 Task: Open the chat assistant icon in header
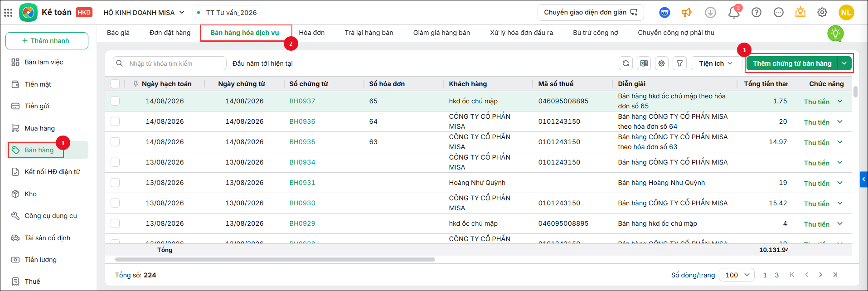[664, 13]
